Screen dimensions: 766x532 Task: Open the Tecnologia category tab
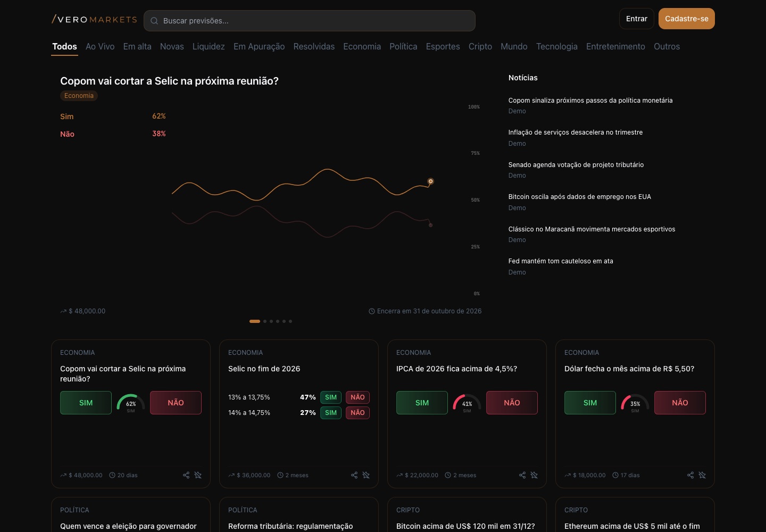click(557, 46)
